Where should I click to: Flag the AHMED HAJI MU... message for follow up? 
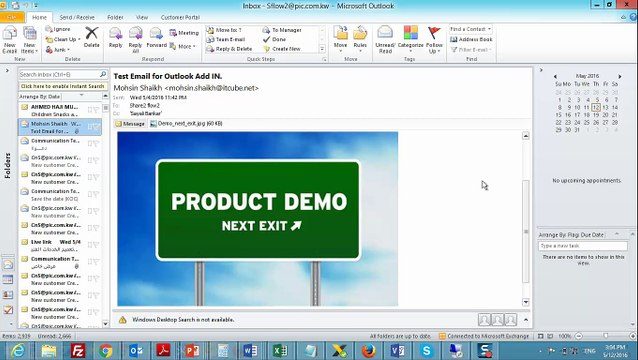96,109
